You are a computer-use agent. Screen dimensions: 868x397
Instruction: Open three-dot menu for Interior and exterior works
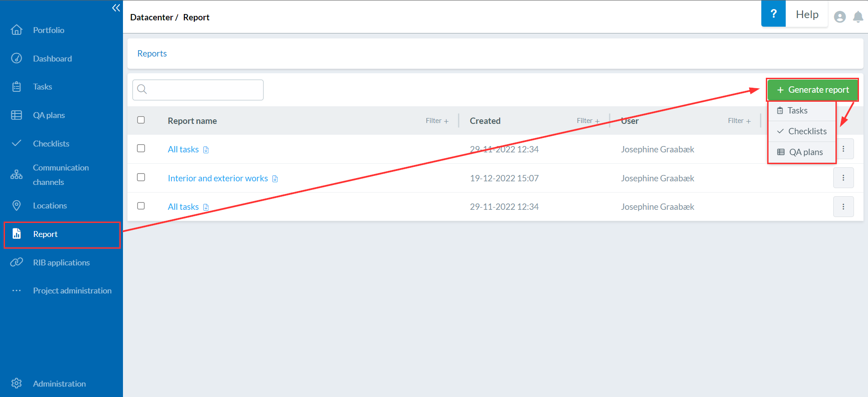click(x=843, y=178)
